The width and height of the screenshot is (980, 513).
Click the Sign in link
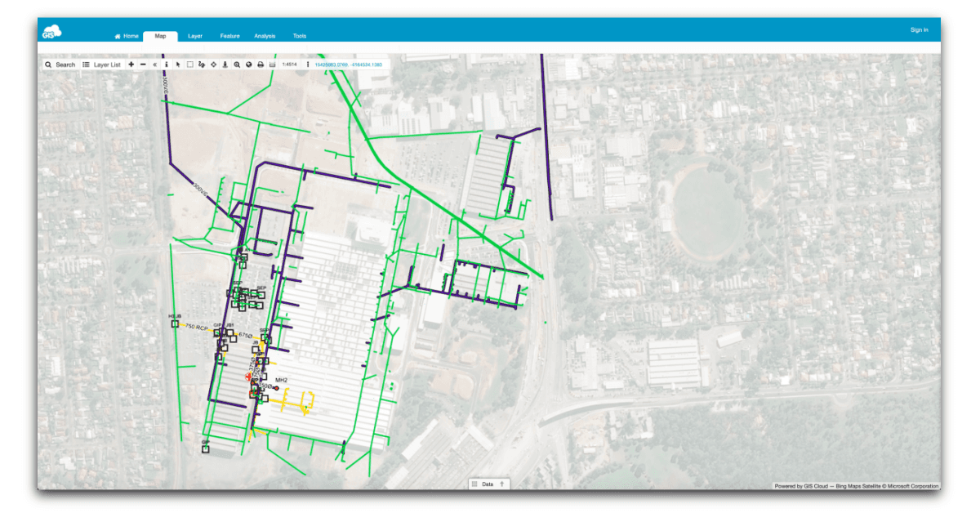click(x=919, y=30)
